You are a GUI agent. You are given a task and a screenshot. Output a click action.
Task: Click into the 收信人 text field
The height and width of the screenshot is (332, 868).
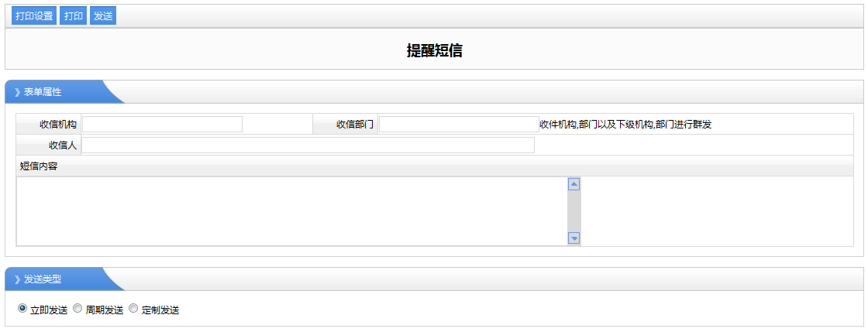click(x=308, y=145)
